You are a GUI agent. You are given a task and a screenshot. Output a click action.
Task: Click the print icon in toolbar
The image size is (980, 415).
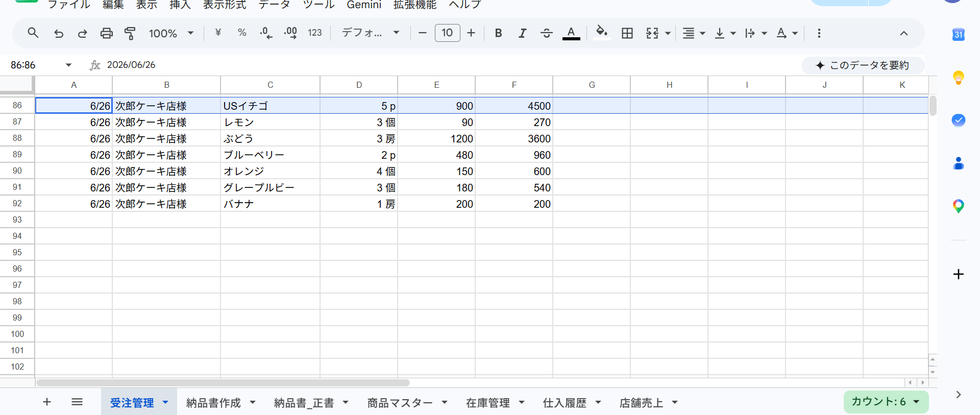106,33
